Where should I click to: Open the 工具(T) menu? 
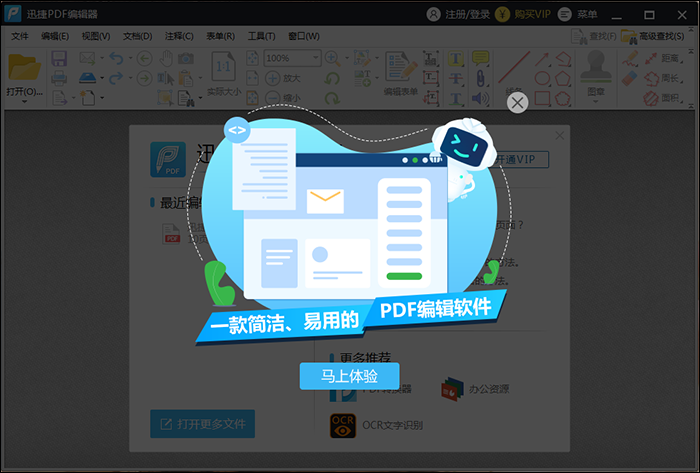(x=262, y=36)
